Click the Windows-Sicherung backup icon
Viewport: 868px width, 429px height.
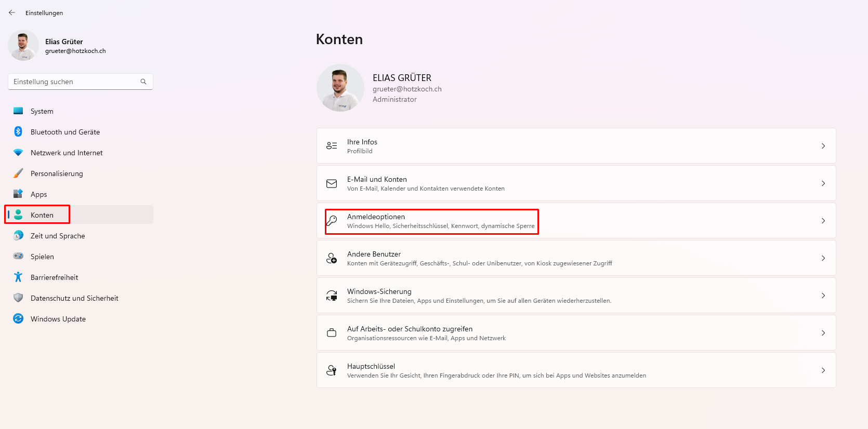(x=332, y=296)
